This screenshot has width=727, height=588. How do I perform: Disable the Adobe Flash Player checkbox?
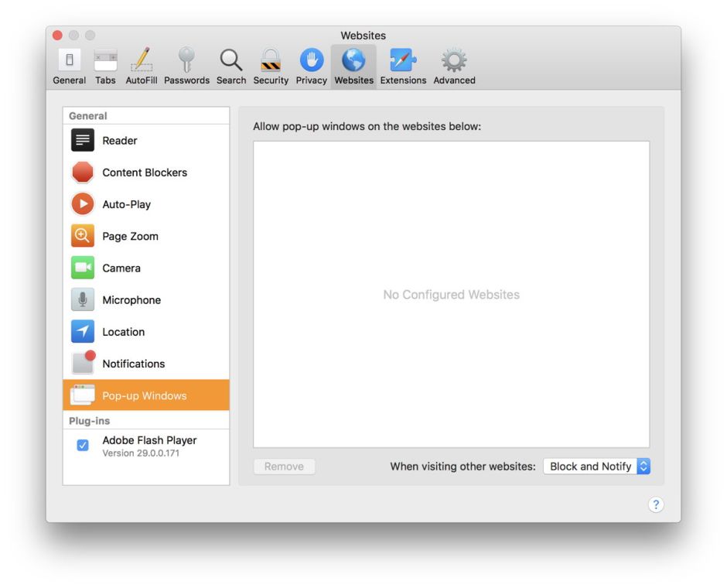tap(83, 446)
